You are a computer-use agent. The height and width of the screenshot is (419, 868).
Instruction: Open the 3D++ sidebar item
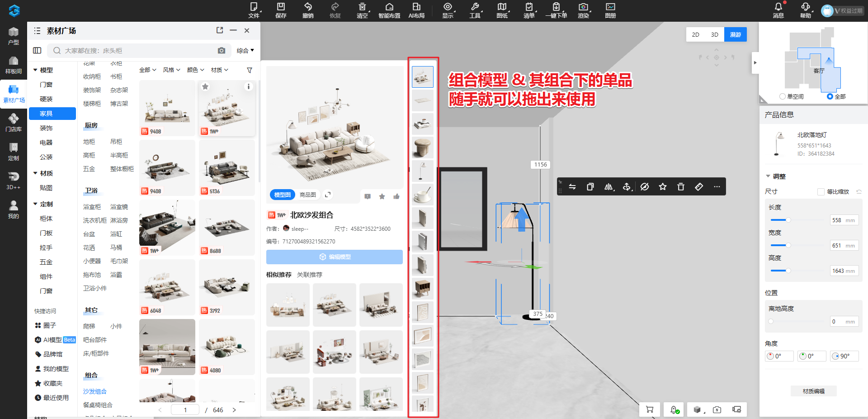(14, 181)
